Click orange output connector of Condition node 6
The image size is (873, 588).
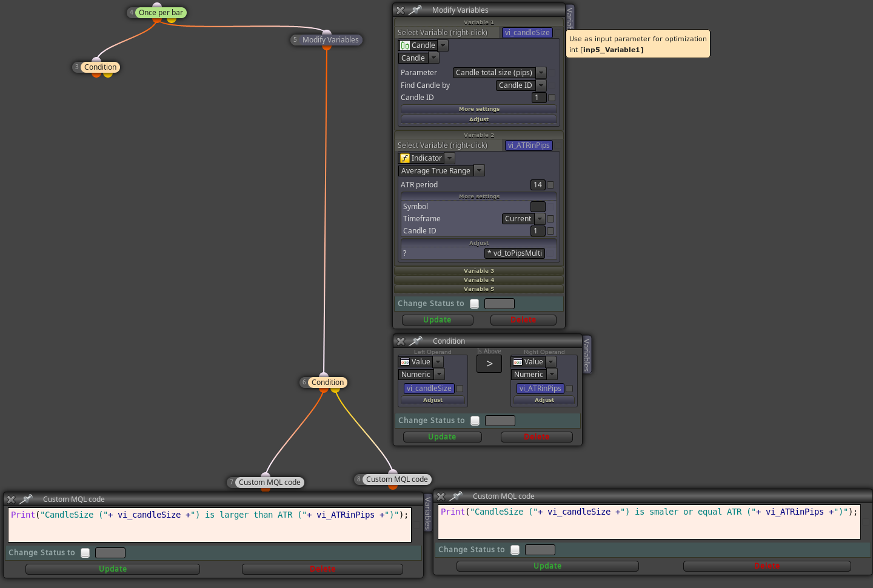pyautogui.click(x=324, y=390)
